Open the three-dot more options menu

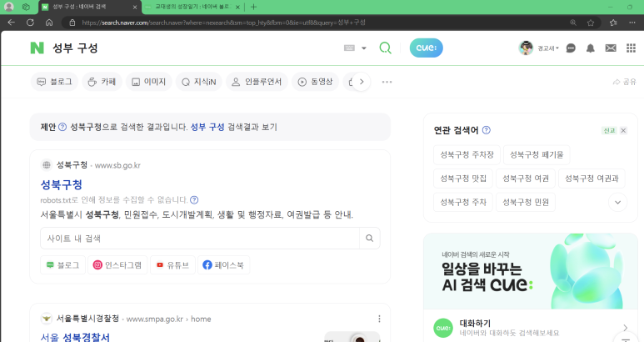pyautogui.click(x=387, y=82)
